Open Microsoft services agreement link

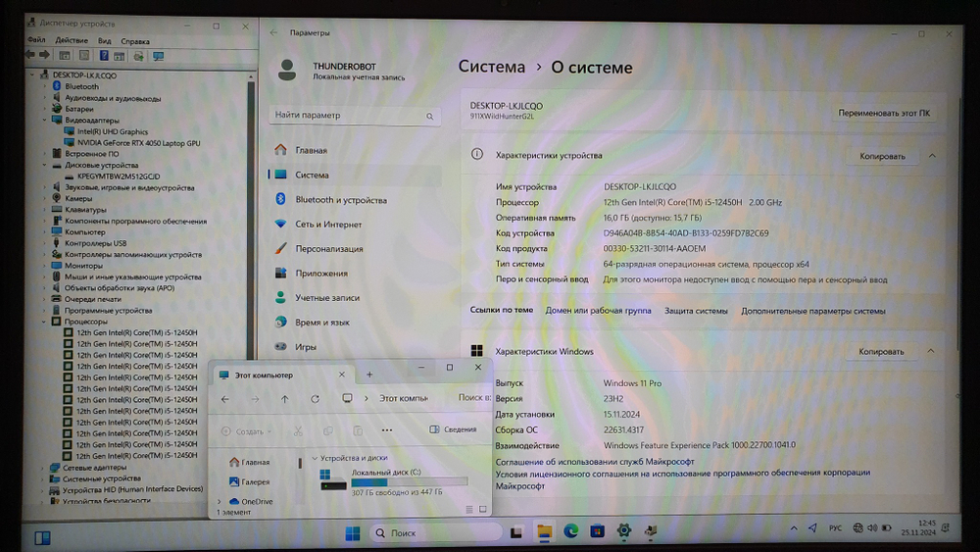pos(595,462)
